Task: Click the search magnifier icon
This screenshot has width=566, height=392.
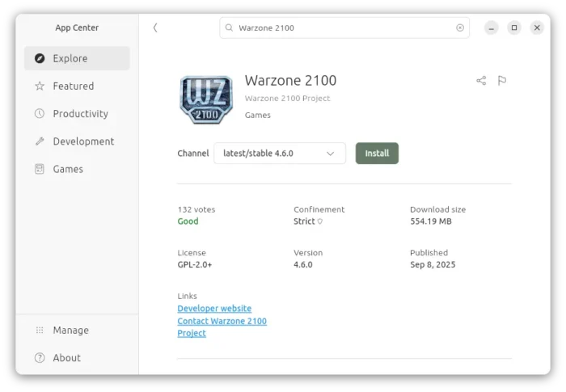Action: pos(229,27)
